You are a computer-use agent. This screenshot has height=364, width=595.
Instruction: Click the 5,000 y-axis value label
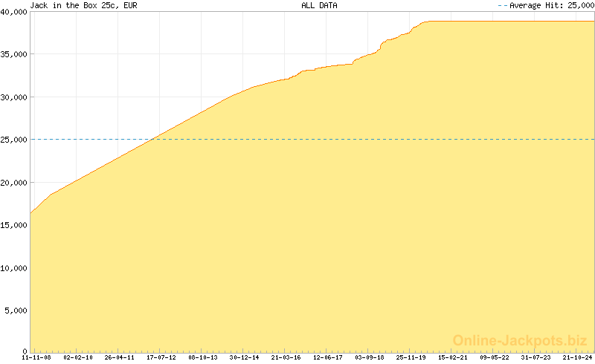tap(16, 311)
